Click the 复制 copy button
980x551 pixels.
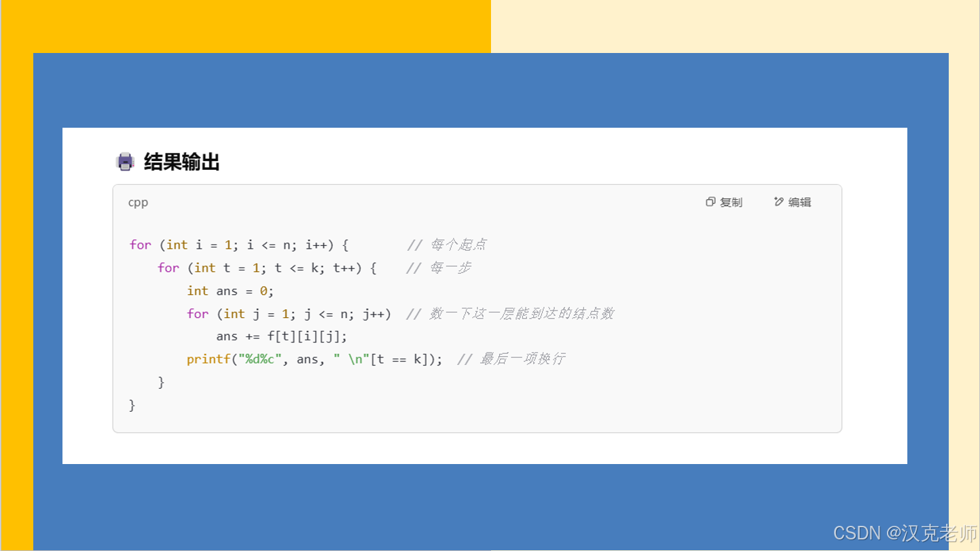pos(724,202)
